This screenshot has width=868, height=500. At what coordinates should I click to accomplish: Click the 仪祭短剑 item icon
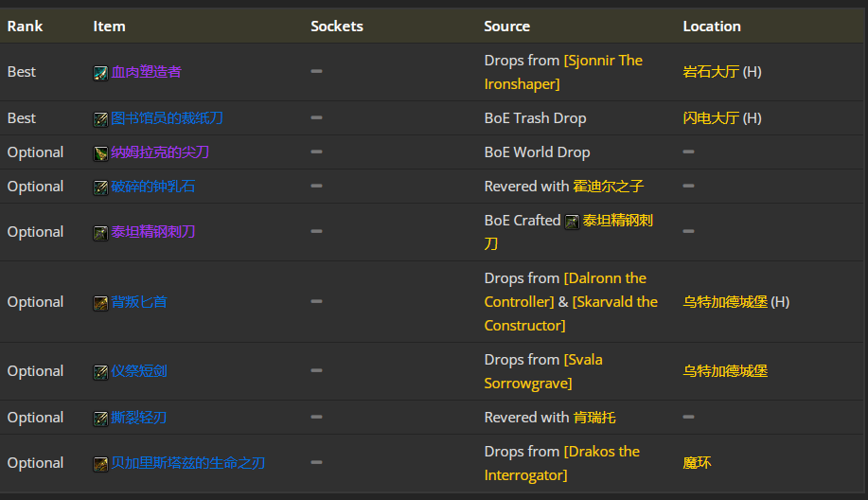pyautogui.click(x=100, y=372)
